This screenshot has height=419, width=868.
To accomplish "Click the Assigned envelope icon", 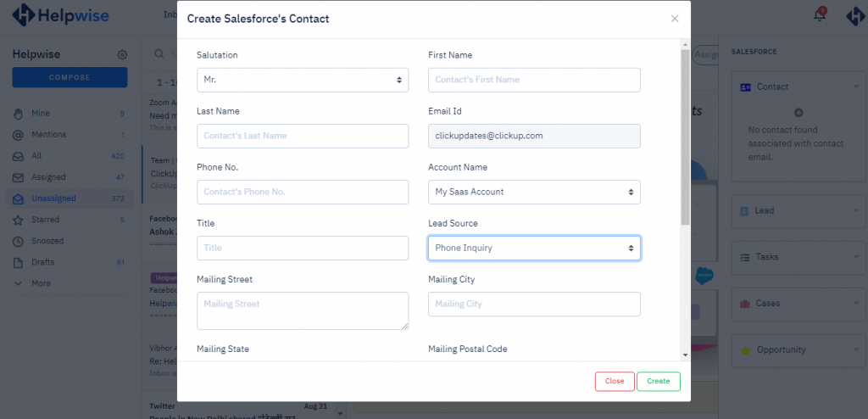I will tap(19, 177).
